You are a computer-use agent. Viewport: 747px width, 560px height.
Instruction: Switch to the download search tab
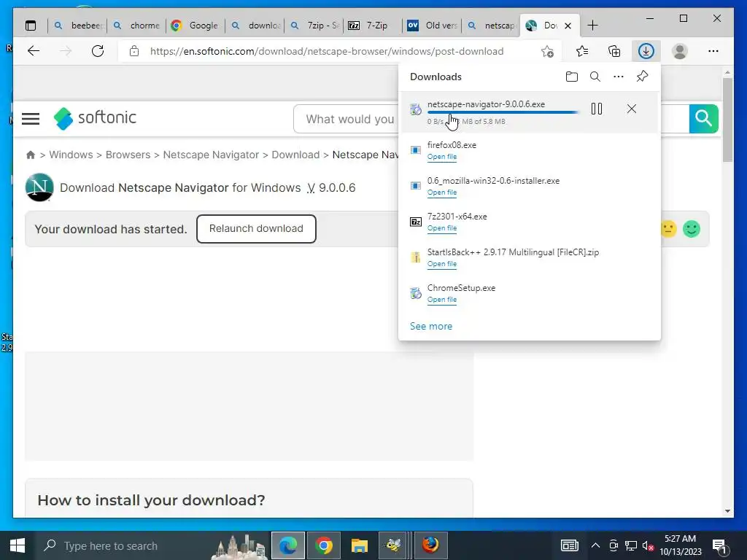(x=255, y=26)
